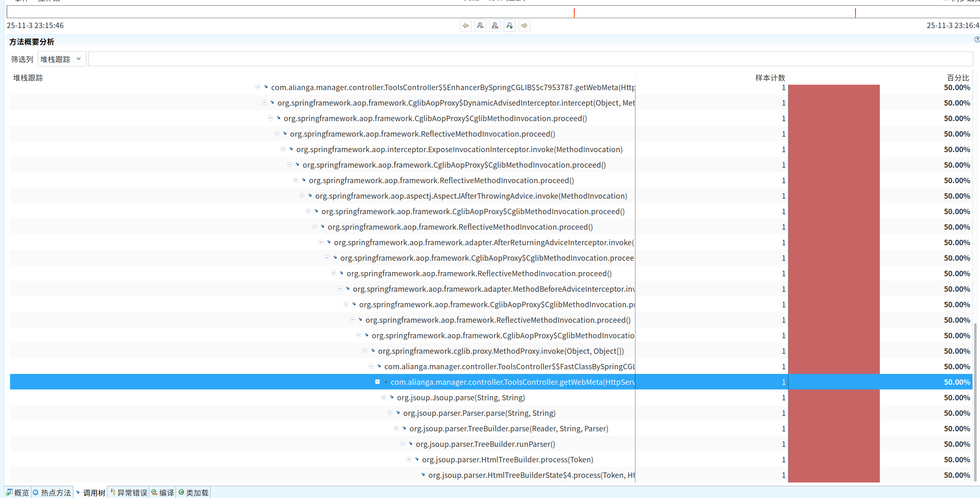The image size is (980, 498).
Task: Open the 异常错误 exceptions tab
Action: pyautogui.click(x=128, y=493)
